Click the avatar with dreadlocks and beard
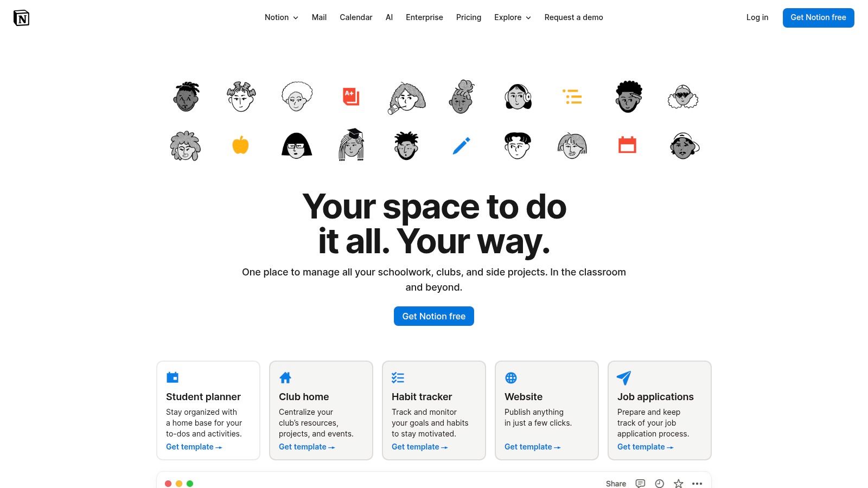This screenshot has width=868, height=488. coord(187,97)
